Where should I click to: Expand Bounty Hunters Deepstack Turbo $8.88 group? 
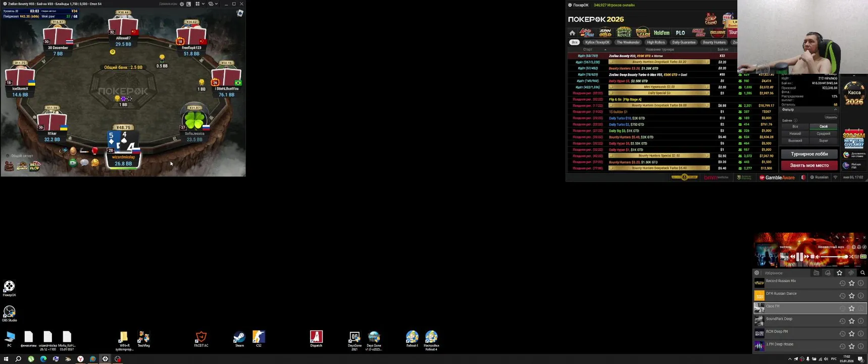tap(659, 106)
